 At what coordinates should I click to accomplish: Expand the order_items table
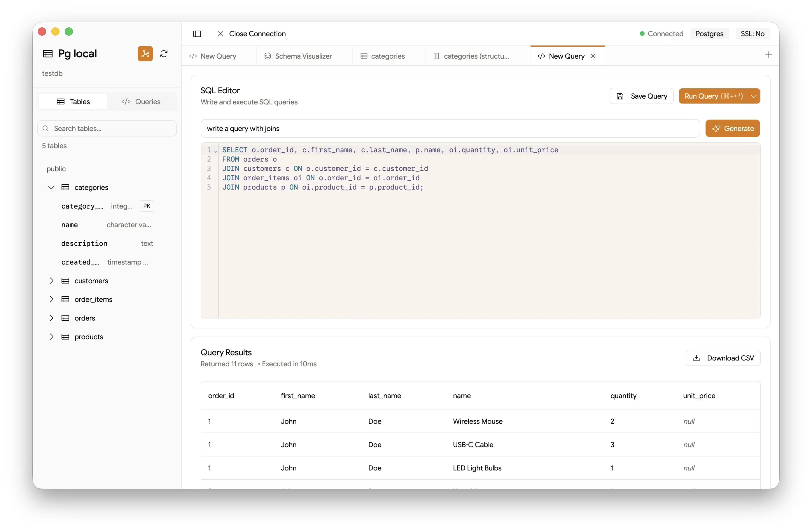tap(51, 299)
